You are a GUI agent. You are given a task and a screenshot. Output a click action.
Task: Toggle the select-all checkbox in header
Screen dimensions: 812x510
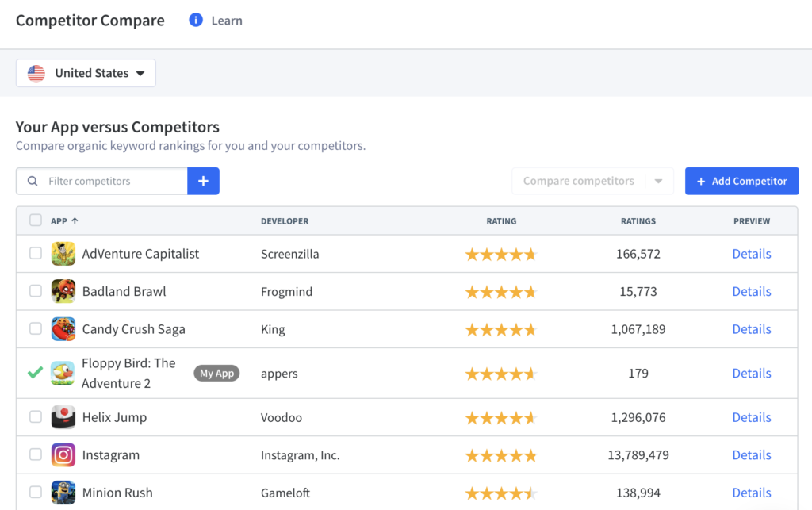pyautogui.click(x=36, y=220)
